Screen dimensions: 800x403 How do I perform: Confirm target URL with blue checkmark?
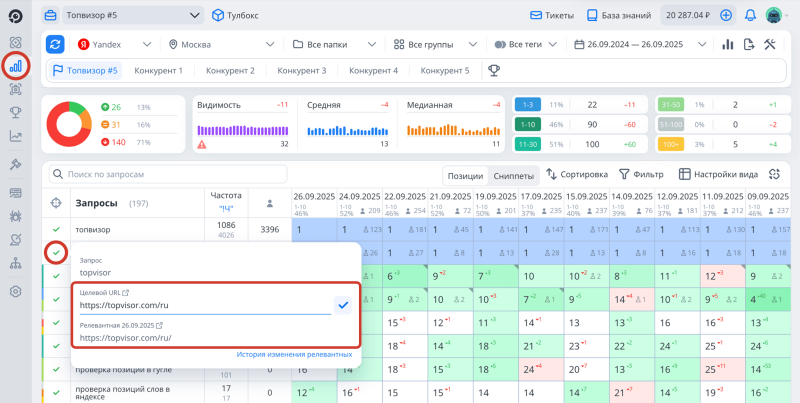(343, 304)
